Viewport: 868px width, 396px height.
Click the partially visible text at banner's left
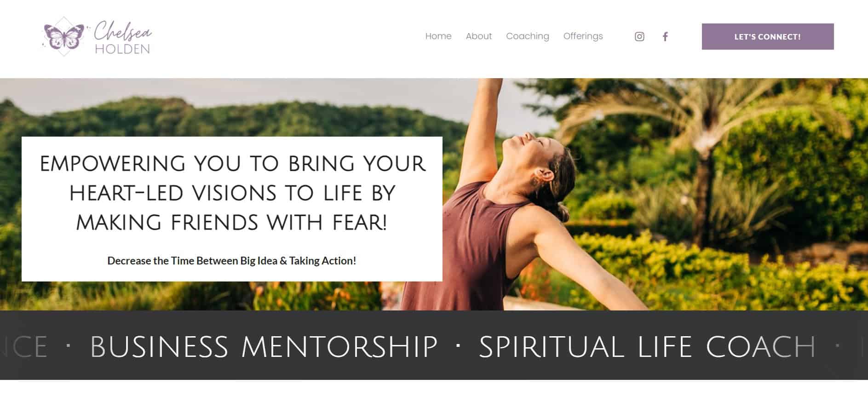24,347
